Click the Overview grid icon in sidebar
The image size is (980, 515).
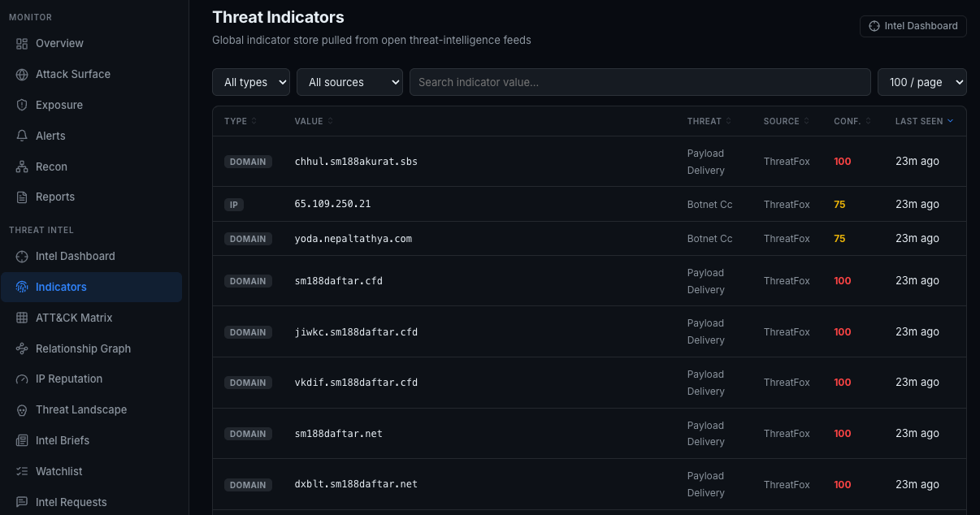click(22, 43)
